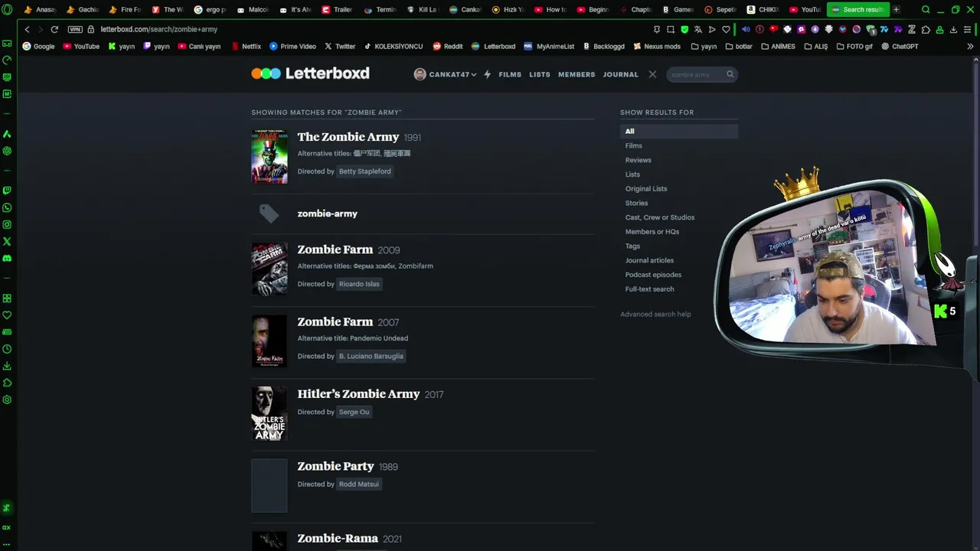This screenshot has height=551, width=980.
Task: Filter results to Reviews
Action: [639, 160]
